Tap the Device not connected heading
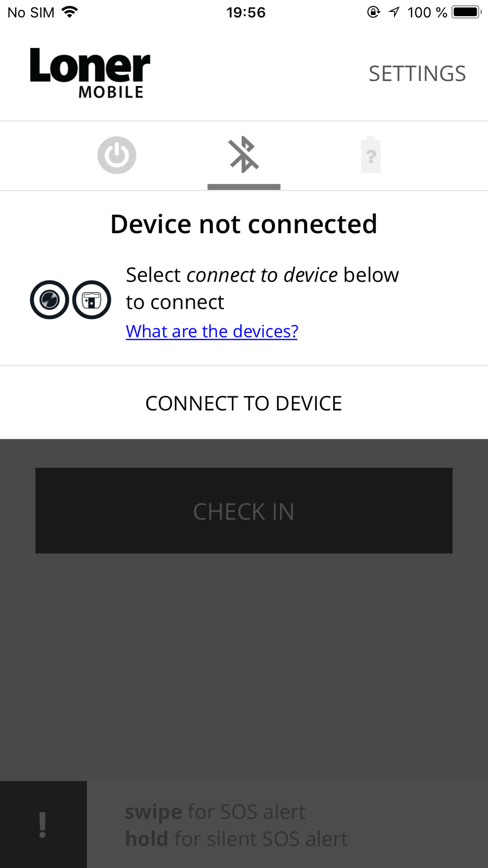 click(244, 224)
